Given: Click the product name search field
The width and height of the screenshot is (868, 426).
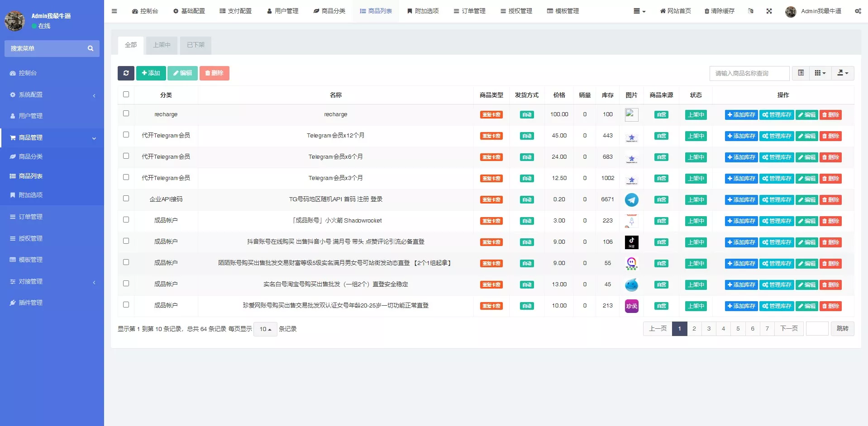Looking at the screenshot, I should tap(749, 73).
